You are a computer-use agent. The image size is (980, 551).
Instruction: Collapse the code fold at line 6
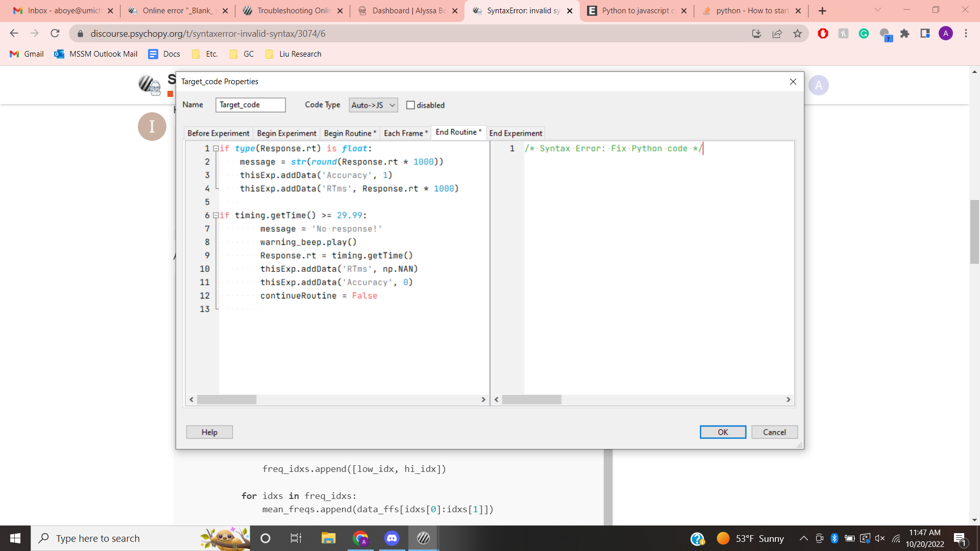coord(216,215)
